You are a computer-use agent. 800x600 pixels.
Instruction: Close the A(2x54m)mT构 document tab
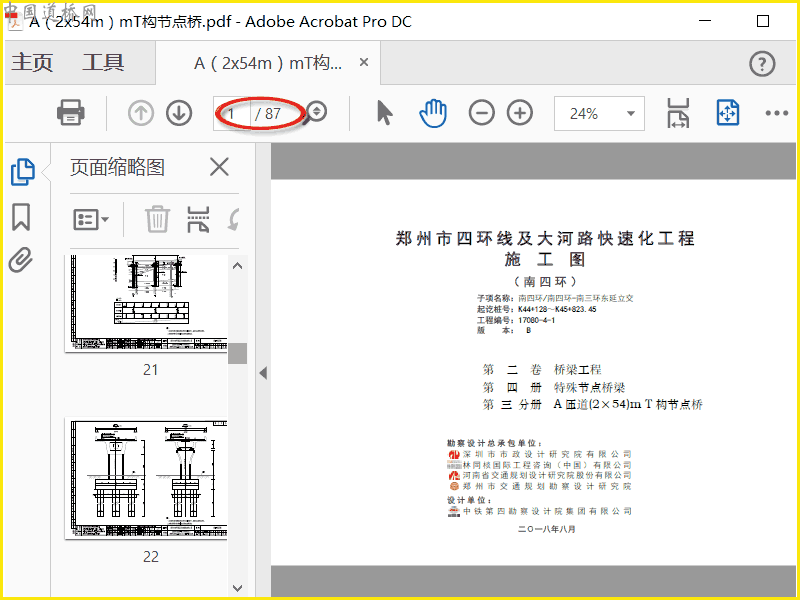pyautogui.click(x=364, y=62)
